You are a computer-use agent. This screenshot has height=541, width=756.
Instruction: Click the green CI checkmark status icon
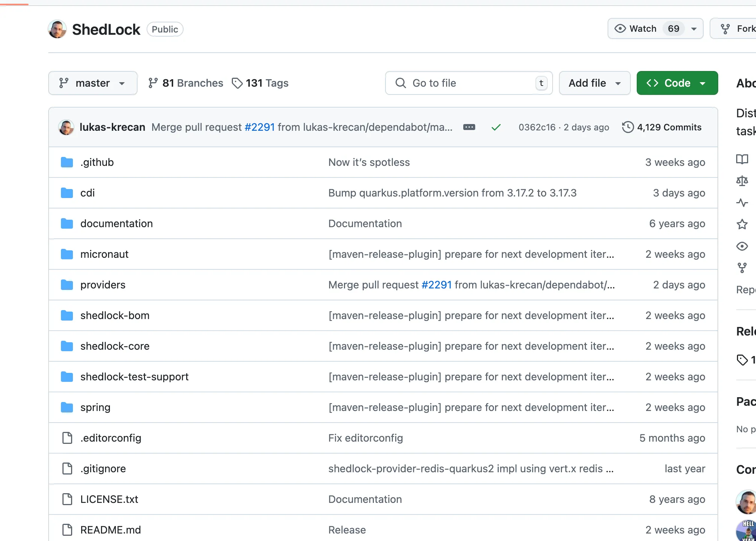coord(496,127)
